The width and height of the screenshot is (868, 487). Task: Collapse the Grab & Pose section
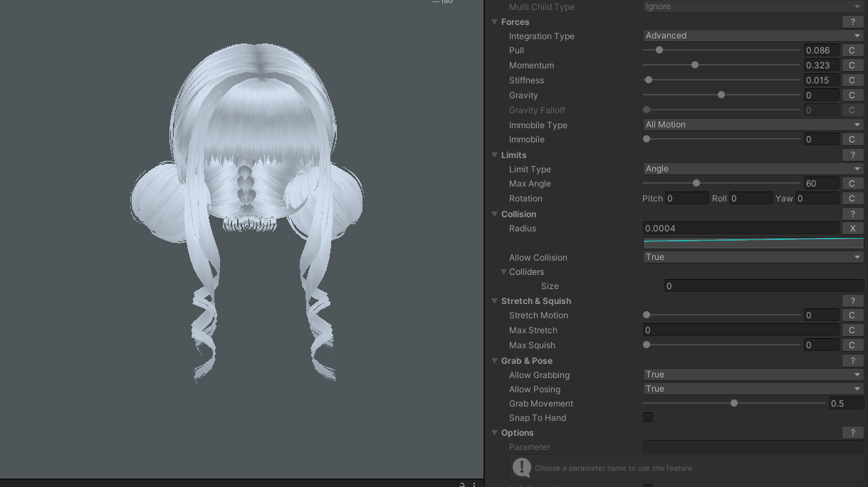(x=494, y=361)
